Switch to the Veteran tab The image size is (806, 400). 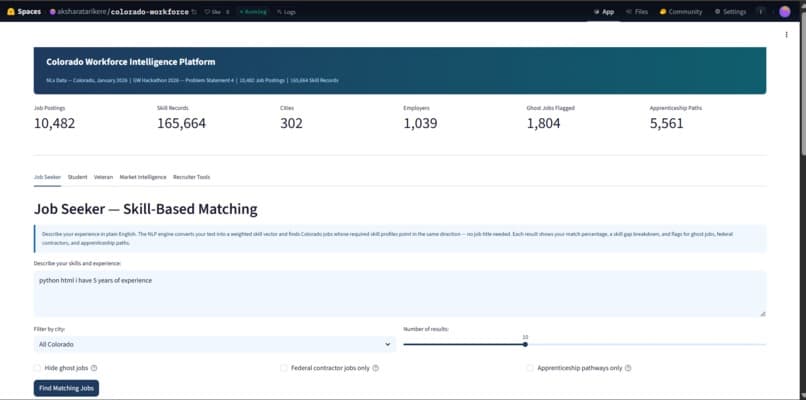point(103,177)
